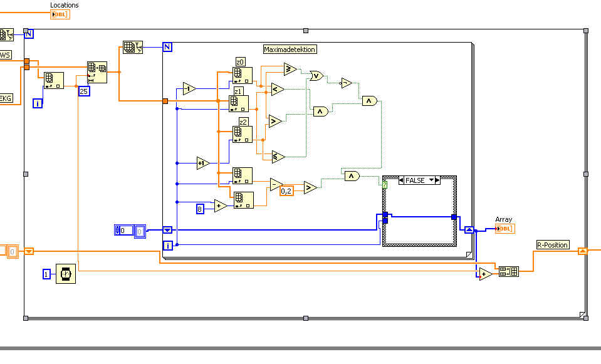Click the Array Size node wired to inner N

(x=133, y=47)
